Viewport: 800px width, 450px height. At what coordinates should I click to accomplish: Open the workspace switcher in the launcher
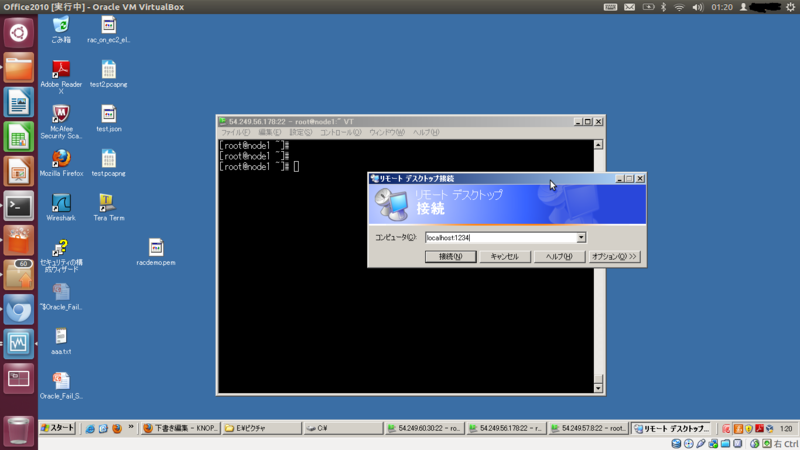pyautogui.click(x=18, y=379)
